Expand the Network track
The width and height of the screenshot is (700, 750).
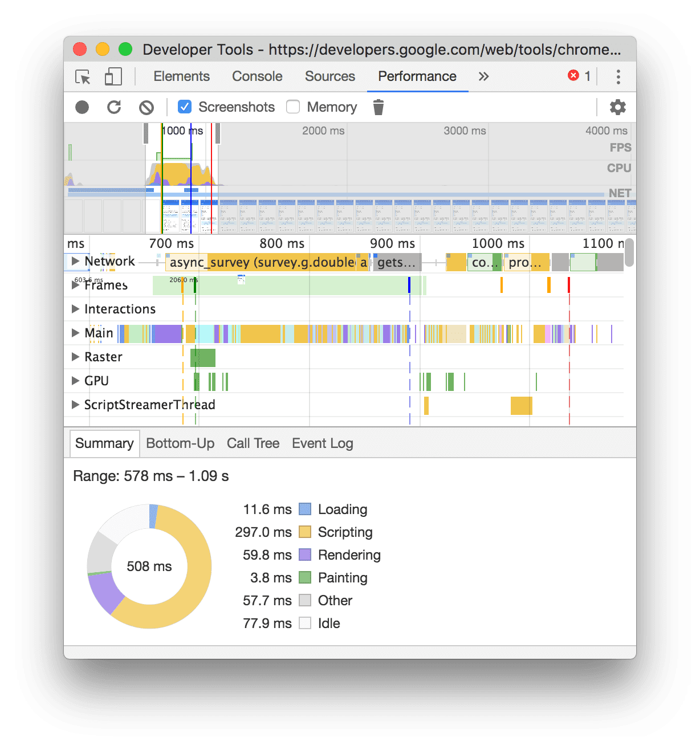pos(75,261)
